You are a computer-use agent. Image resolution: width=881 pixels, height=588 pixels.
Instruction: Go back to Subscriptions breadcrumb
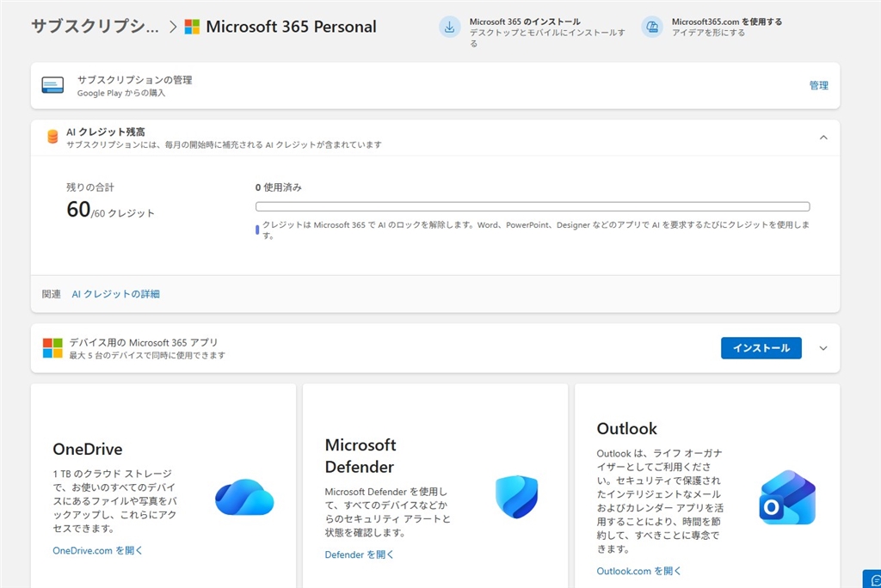click(x=95, y=27)
